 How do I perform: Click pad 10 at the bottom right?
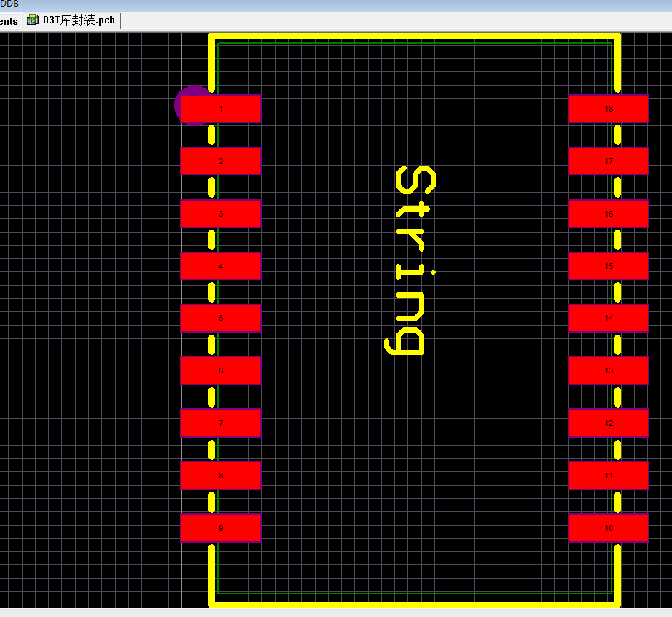click(609, 528)
